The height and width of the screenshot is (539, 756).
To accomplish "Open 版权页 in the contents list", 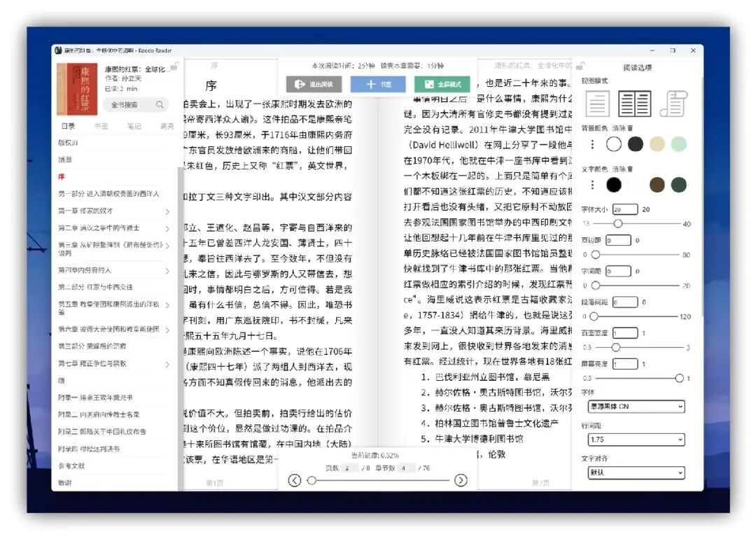I will 68,143.
